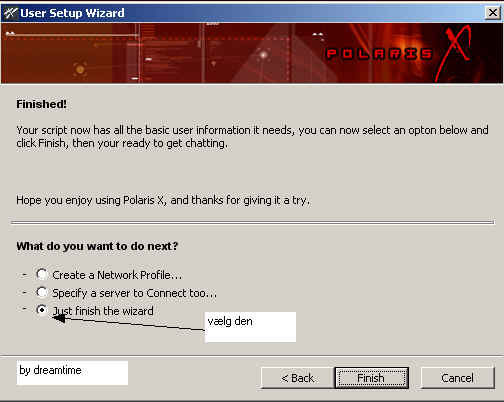Click the black arrowhead near the radio button

tap(59, 318)
